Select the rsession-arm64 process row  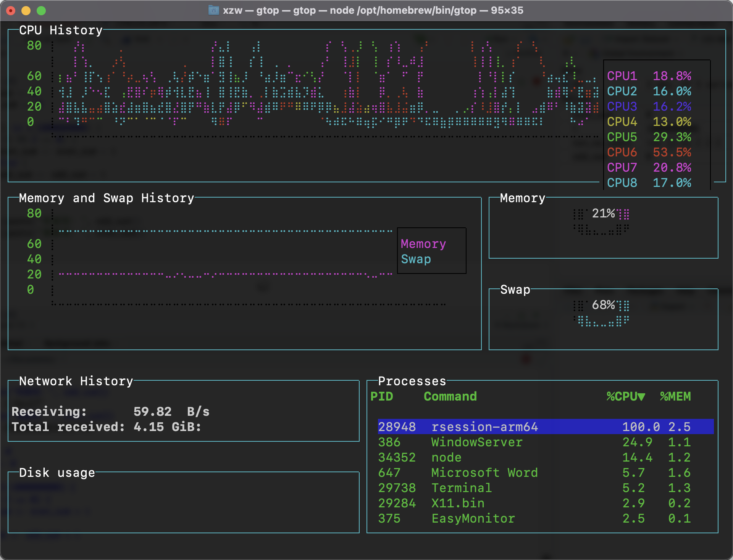(x=546, y=426)
